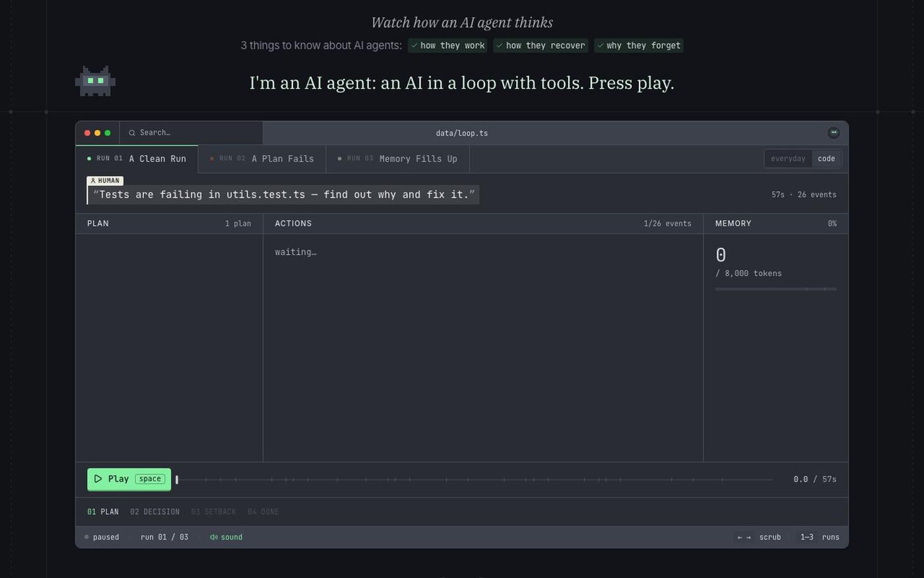The height and width of the screenshot is (578, 924).
Task: Open the Run 03 Memory Fills Up tab
Action: [x=397, y=159]
